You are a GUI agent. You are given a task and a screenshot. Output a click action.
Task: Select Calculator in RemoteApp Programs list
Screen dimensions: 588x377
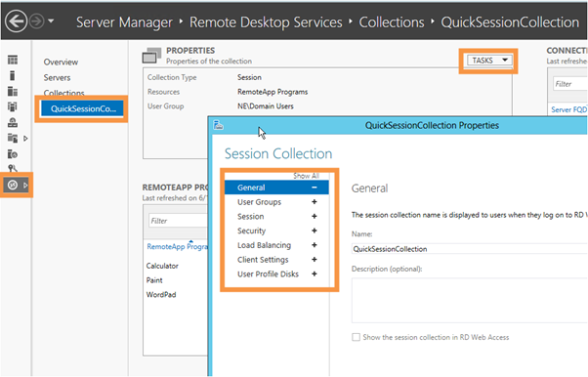pos(162,266)
